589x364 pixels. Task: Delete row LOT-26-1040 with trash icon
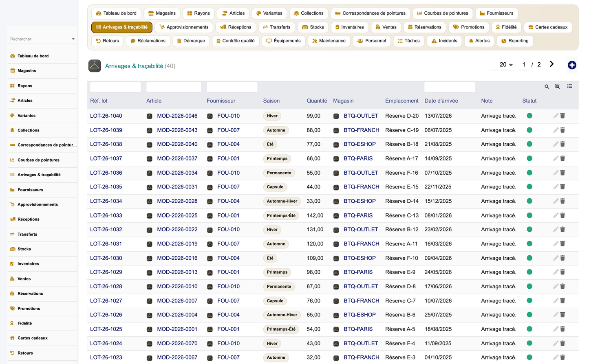tap(563, 116)
